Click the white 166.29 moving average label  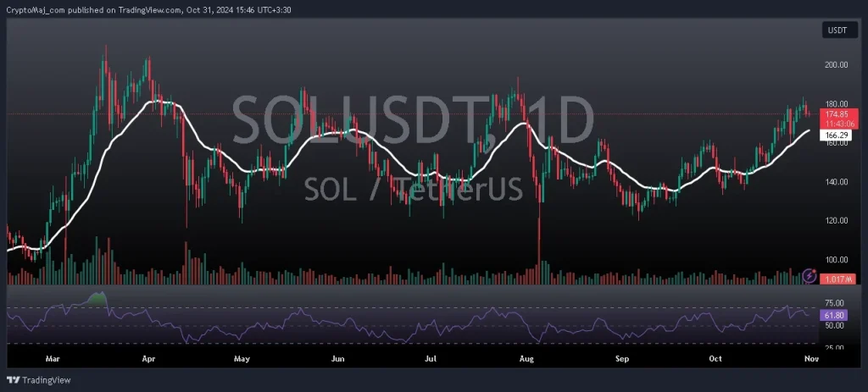pos(837,135)
